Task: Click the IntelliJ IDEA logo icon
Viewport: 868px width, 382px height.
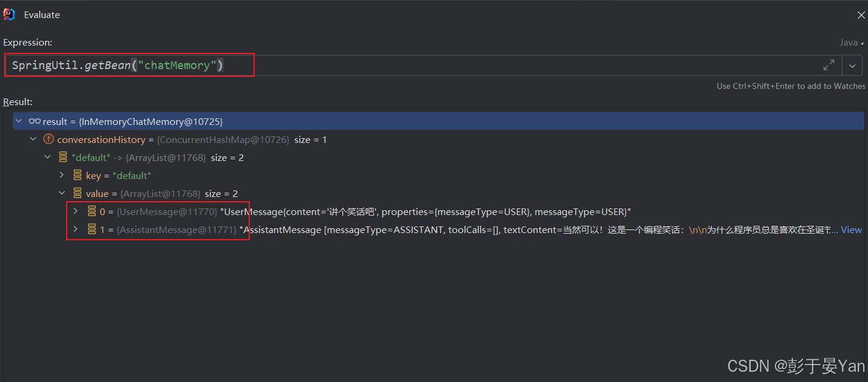Action: click(x=10, y=14)
